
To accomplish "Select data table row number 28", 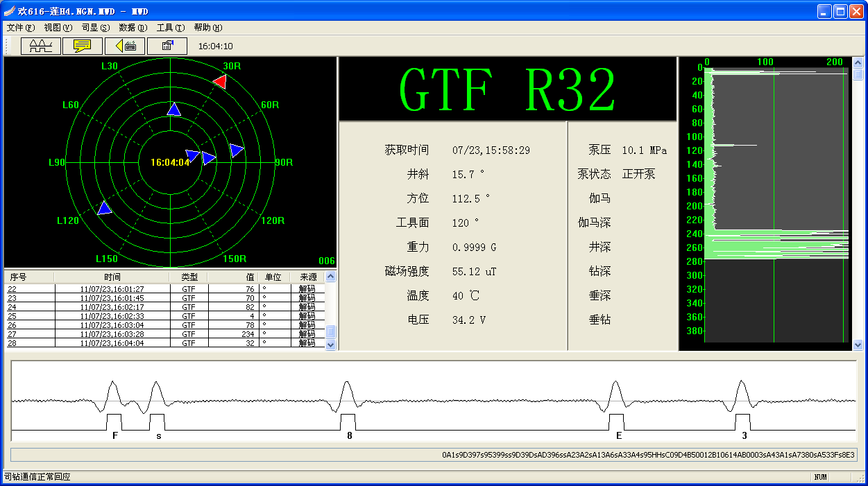I will (x=164, y=342).
